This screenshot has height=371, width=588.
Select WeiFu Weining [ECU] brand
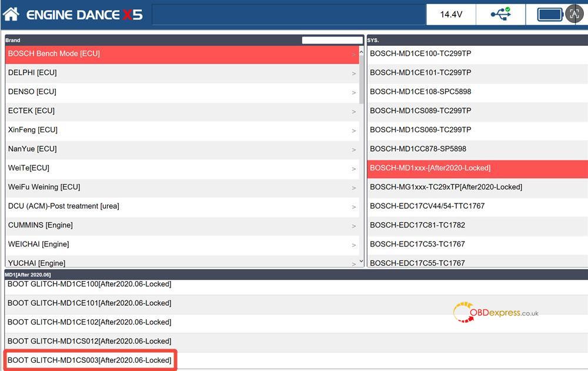182,188
